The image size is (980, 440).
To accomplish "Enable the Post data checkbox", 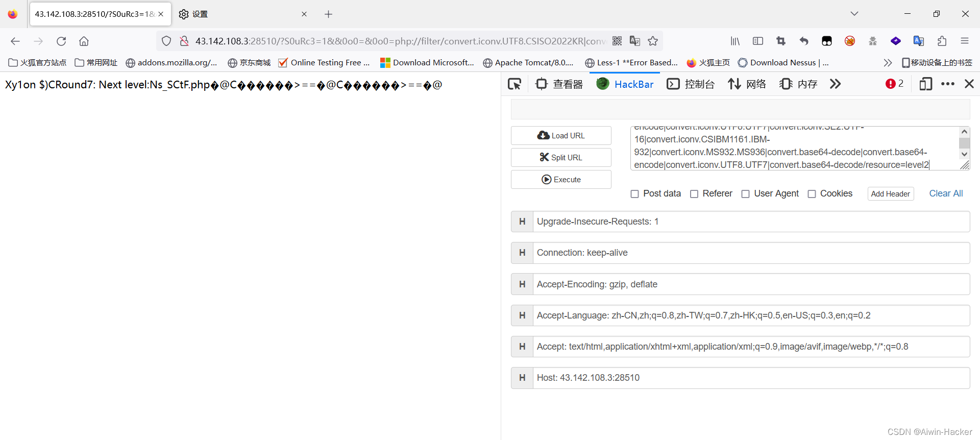I will pos(634,194).
